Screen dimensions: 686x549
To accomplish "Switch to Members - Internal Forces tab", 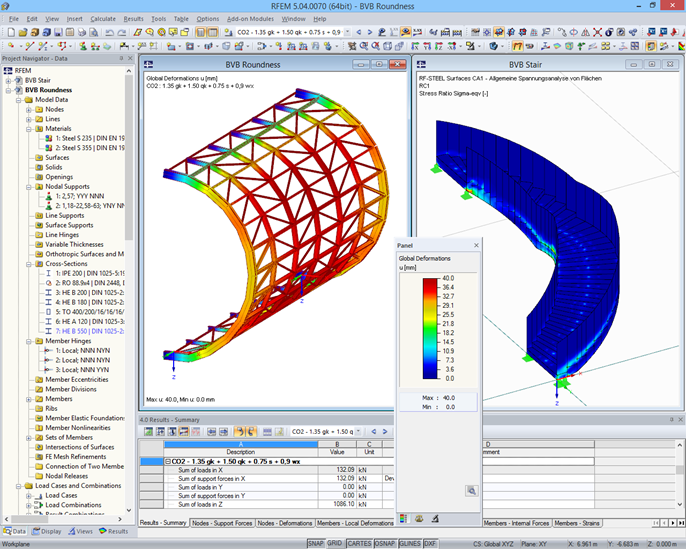I will coord(516,523).
